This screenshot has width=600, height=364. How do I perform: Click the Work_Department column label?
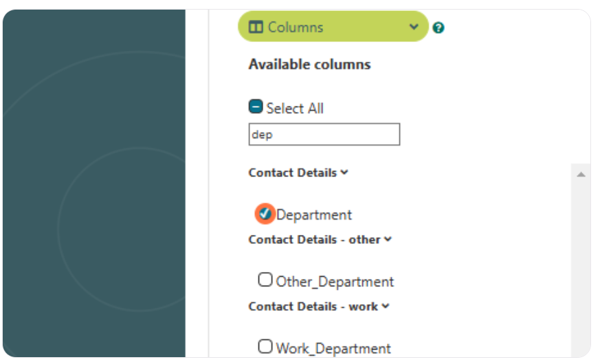(333, 349)
